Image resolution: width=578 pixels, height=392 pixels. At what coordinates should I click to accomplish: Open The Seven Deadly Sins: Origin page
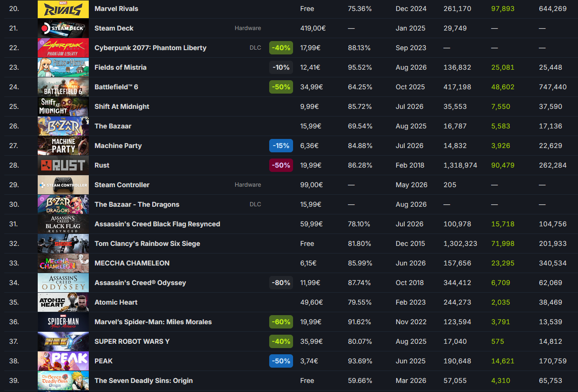[144, 381]
